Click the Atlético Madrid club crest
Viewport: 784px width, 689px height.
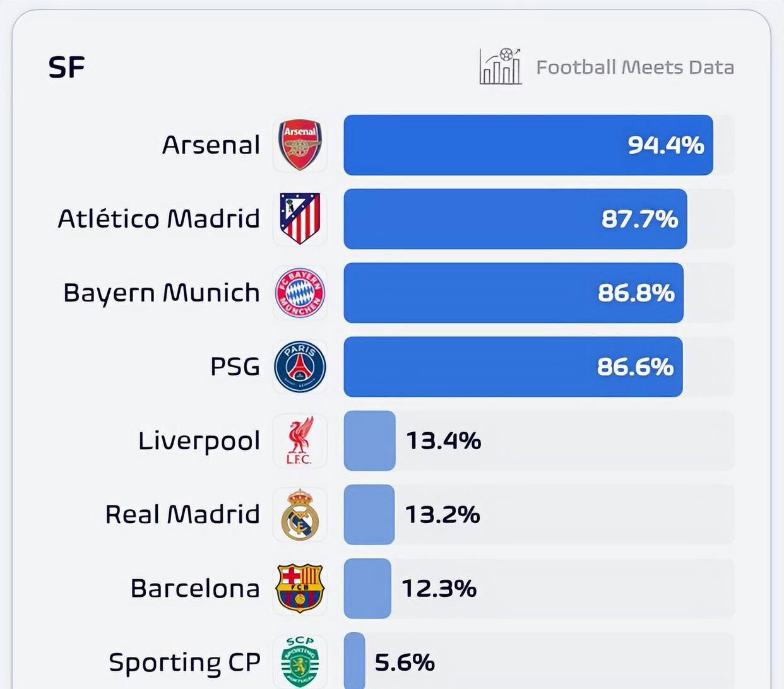pos(300,219)
